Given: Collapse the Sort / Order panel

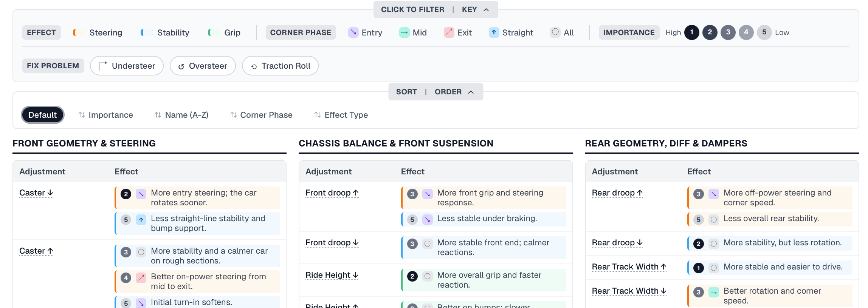Looking at the screenshot, I should pyautogui.click(x=436, y=92).
